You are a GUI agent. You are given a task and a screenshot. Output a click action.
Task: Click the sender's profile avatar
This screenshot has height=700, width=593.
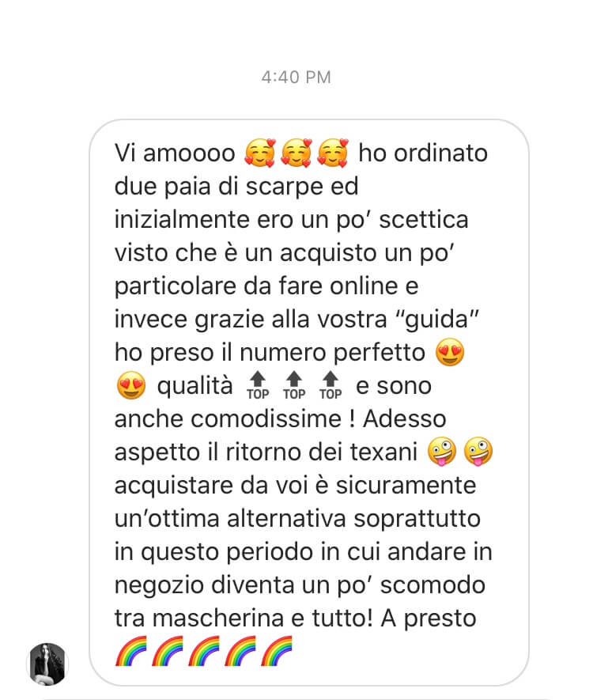(x=47, y=664)
